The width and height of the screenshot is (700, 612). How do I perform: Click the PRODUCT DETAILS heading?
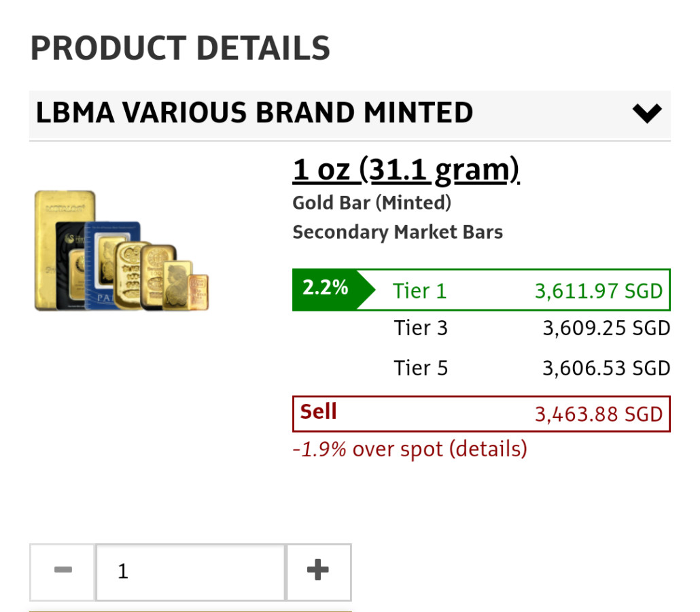coord(180,48)
